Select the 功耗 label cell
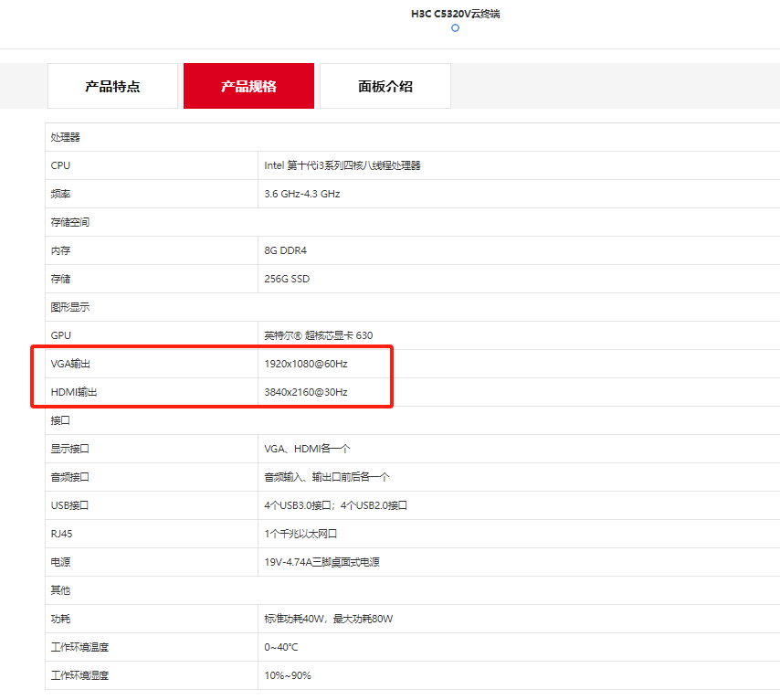Screen dimensions: 780x700 [x=152, y=619]
